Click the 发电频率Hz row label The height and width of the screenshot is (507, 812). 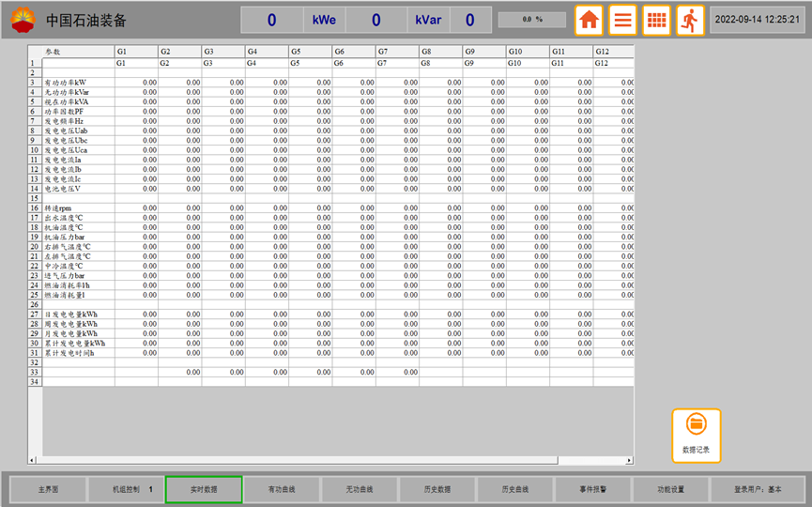coord(64,121)
